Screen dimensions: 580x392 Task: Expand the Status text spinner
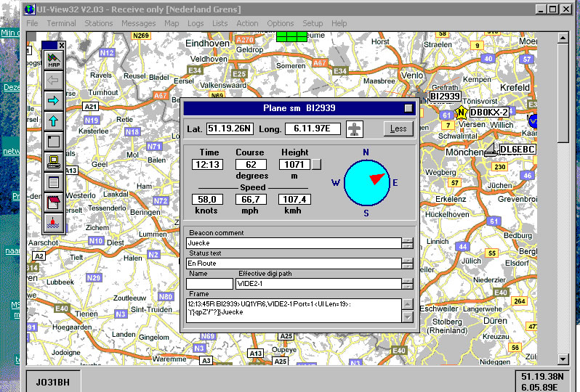[x=408, y=264]
